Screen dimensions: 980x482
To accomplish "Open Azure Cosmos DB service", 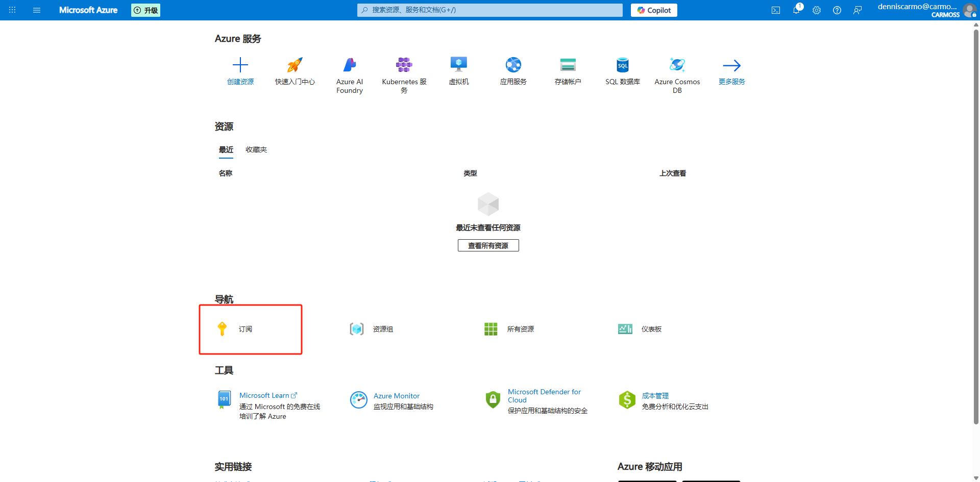I will tap(677, 65).
